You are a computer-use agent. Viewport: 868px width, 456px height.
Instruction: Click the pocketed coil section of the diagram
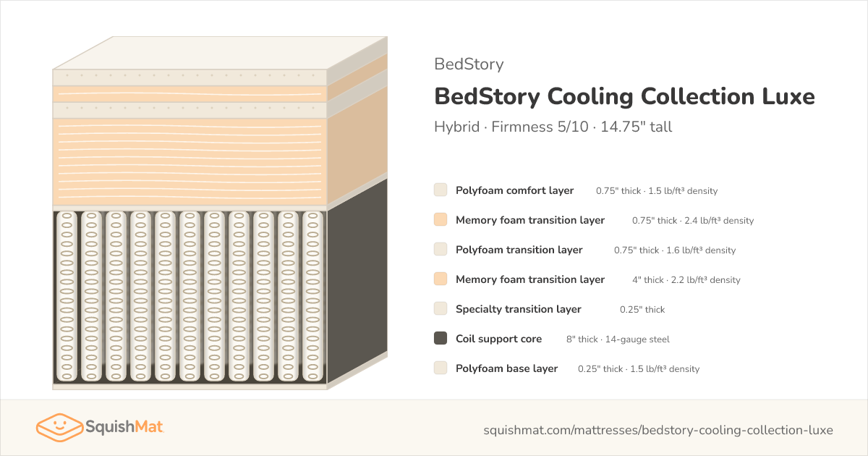[x=190, y=297]
